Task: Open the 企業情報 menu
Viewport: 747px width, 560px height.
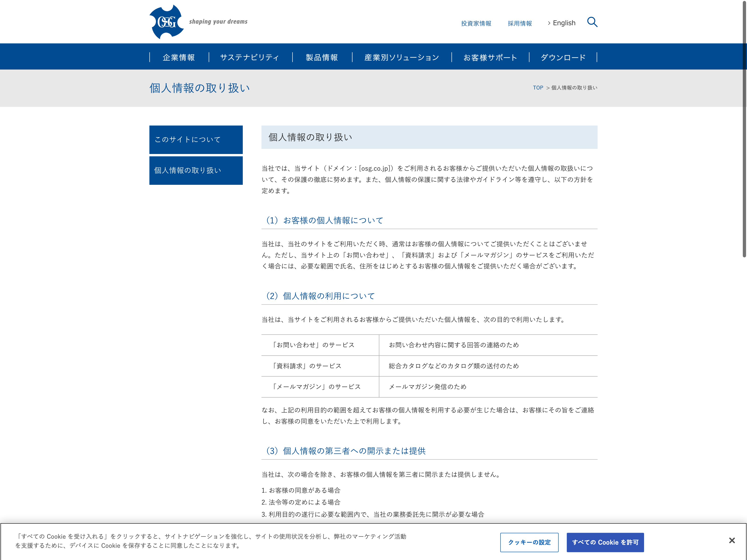Action: click(179, 57)
